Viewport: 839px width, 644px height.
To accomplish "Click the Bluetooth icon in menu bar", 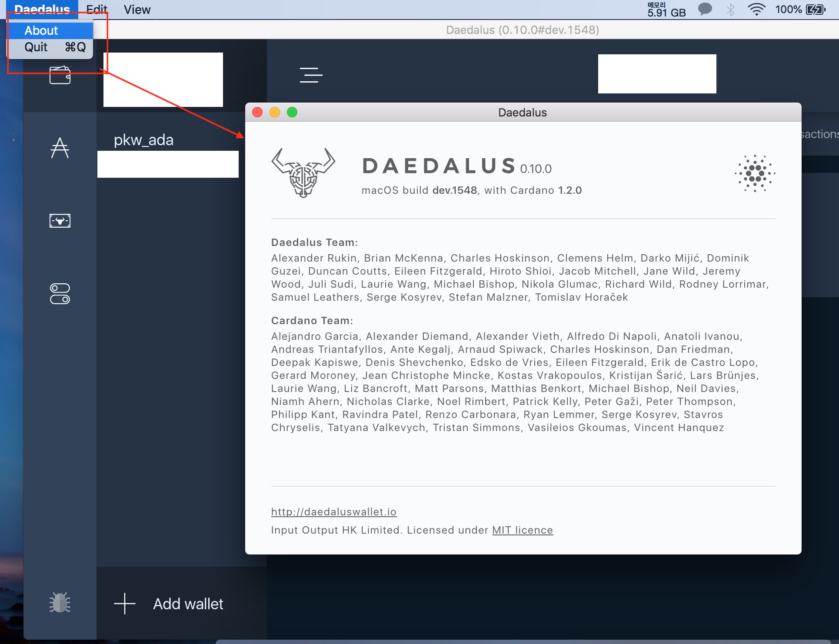I will click(x=731, y=10).
